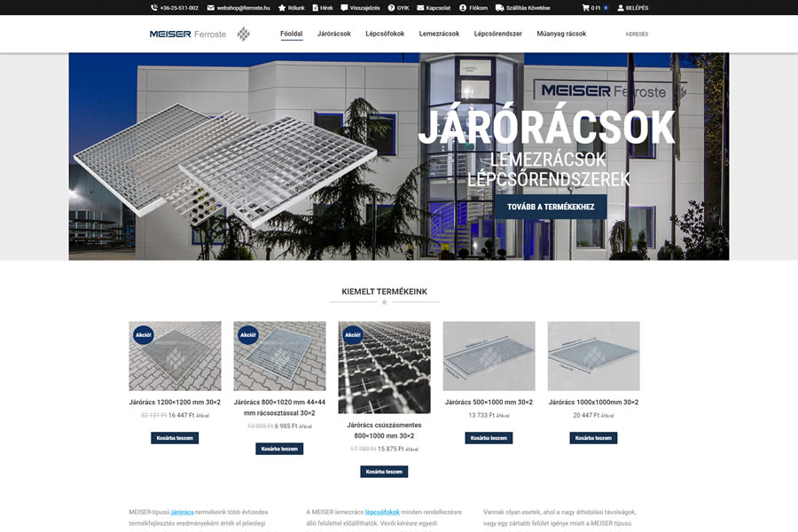Add Járórács 1200×1200 mm to cart
The image size is (798, 532).
click(x=175, y=438)
